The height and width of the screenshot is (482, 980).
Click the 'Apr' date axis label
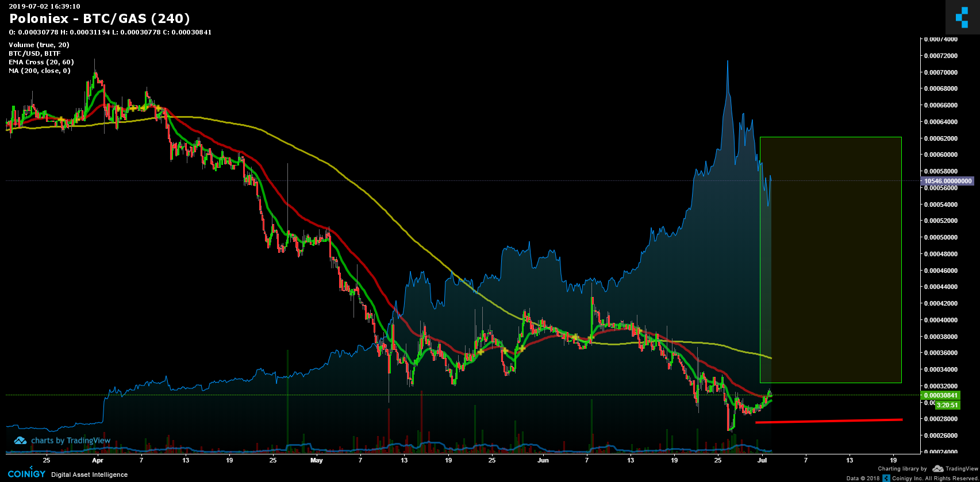[x=97, y=460]
